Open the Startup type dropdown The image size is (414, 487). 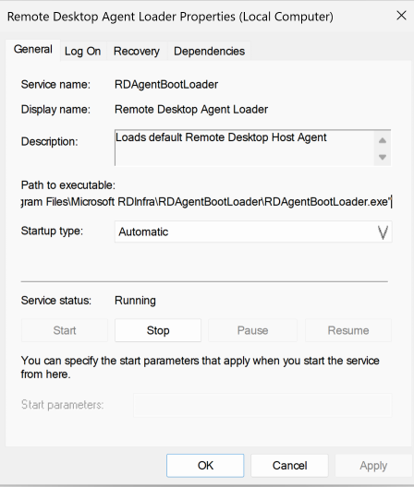click(253, 232)
